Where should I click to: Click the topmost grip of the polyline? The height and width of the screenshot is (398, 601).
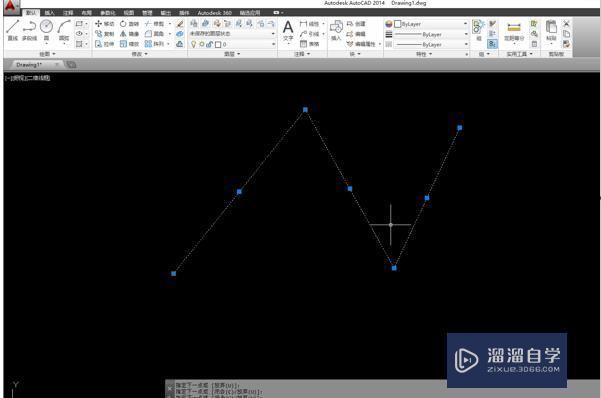(x=305, y=110)
